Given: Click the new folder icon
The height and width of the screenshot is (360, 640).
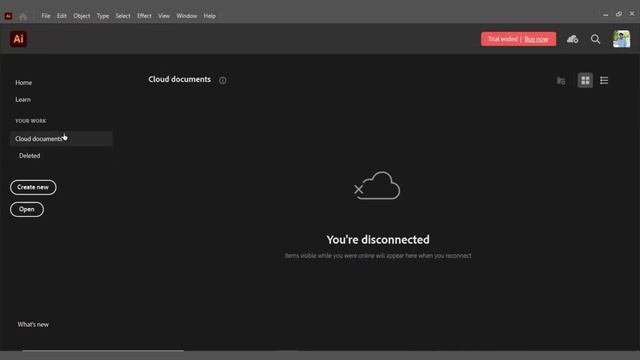Looking at the screenshot, I should click(x=561, y=81).
